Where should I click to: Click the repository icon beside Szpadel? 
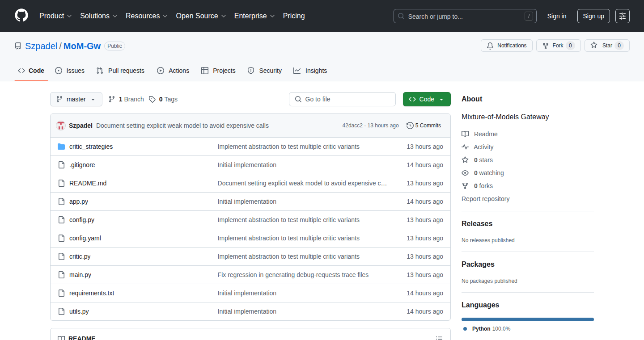pyautogui.click(x=18, y=46)
